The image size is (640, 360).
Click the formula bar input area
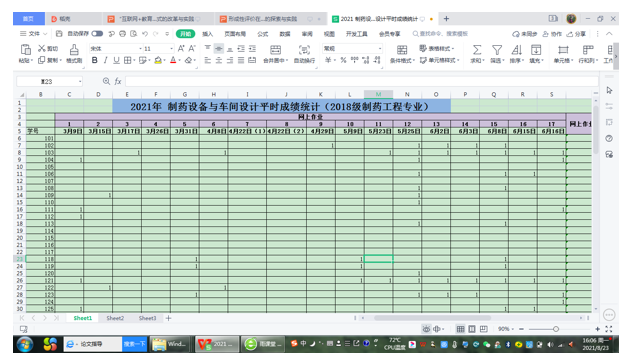[361, 81]
